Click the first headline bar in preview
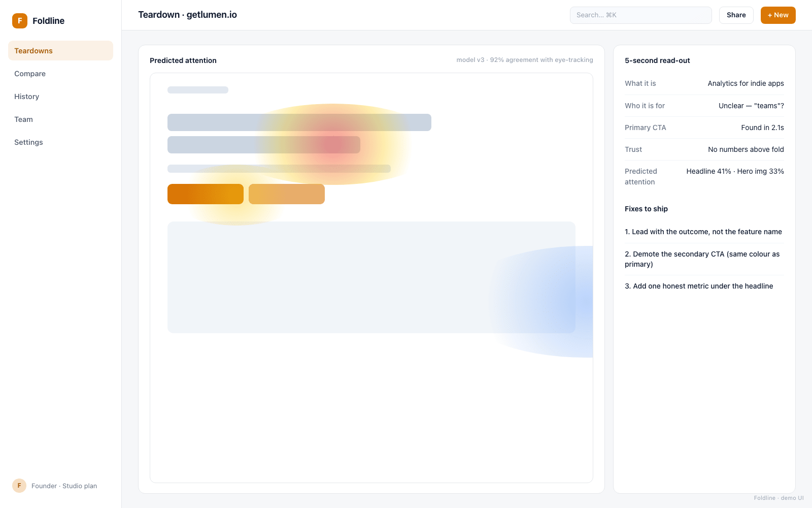The image size is (812, 508). (x=299, y=122)
